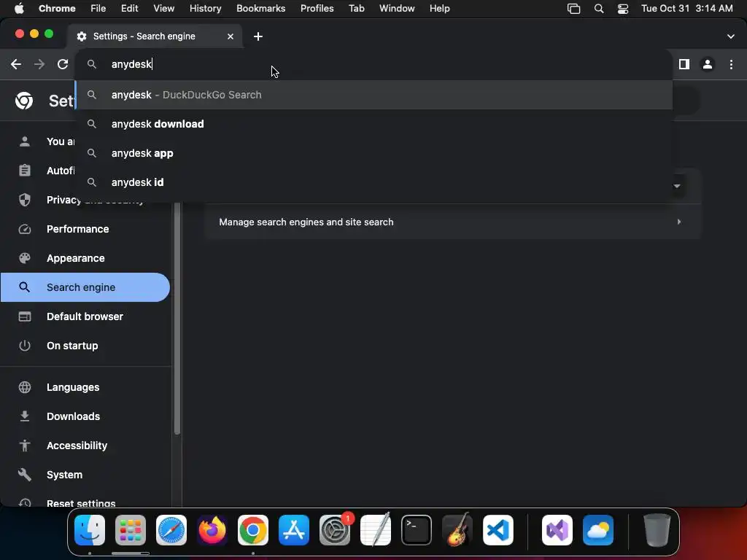This screenshot has height=560, width=747.
Task: Open the tab search chevron
Action: [731, 36]
